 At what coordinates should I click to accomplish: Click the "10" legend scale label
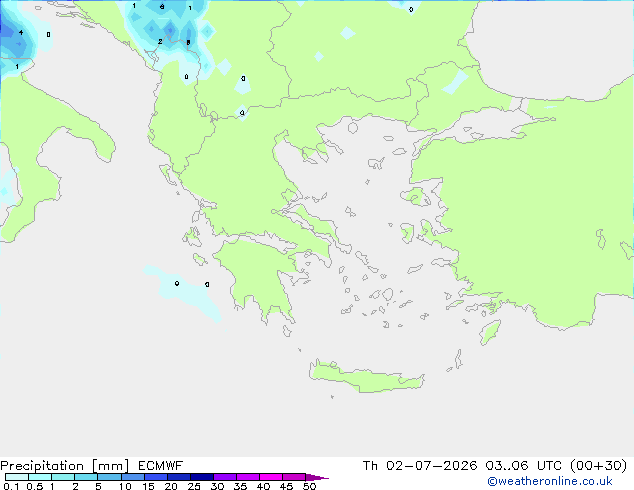[x=125, y=486]
